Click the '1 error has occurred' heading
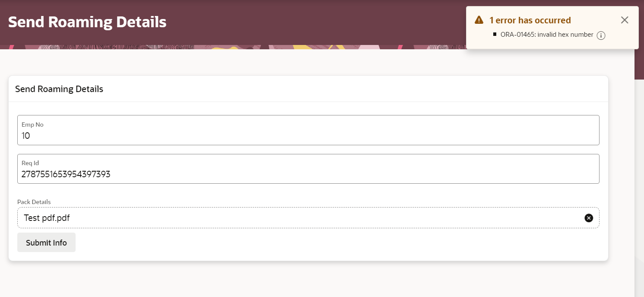644x297 pixels. pos(530,20)
